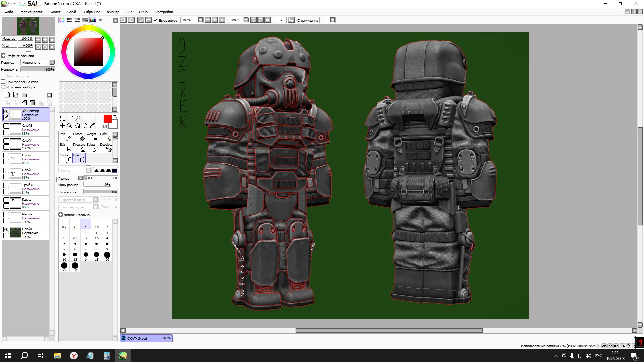This screenshot has height=362, width=644.
Task: Open the Размер multiplier dropdown
Action: click(80, 178)
